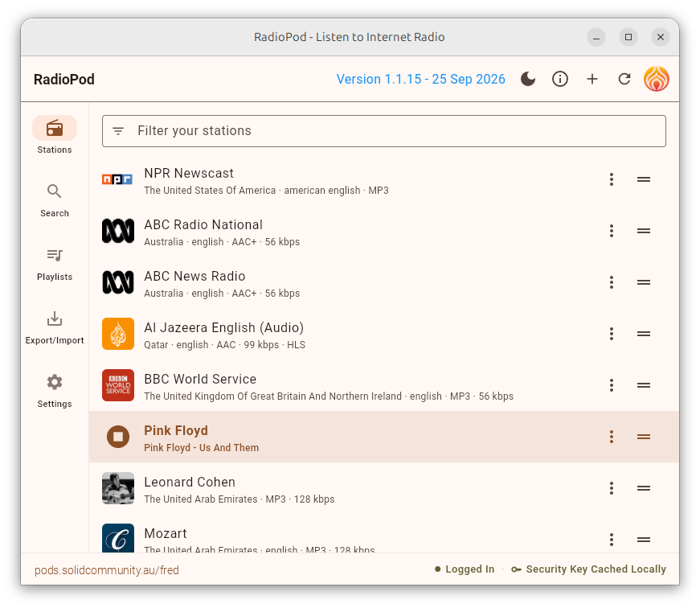Screen dimensions: 700x608
Task: Minimize the RadioPod window
Action: coord(596,37)
